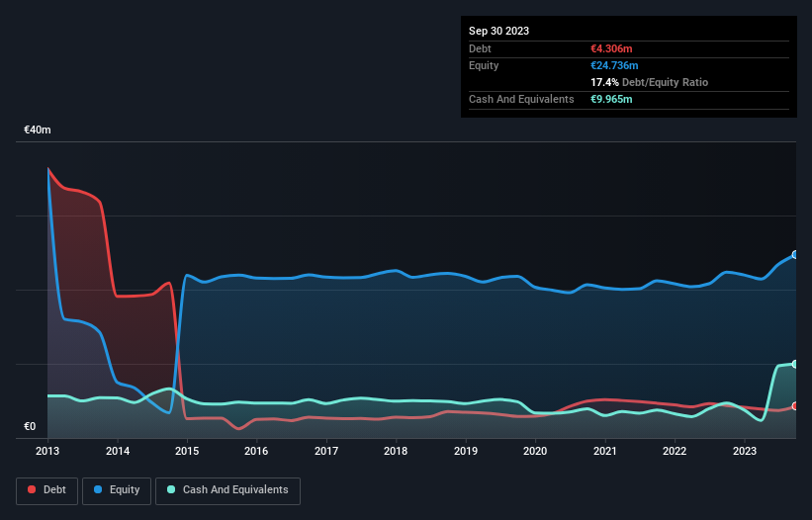The height and width of the screenshot is (520, 812).
Task: Toggle Cash And Equivalents legend button
Action: point(227,490)
